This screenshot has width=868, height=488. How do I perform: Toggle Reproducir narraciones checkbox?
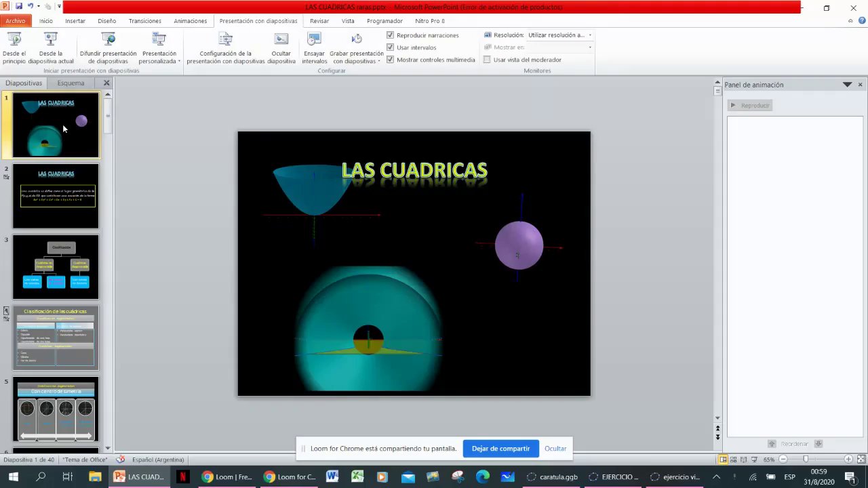click(391, 35)
